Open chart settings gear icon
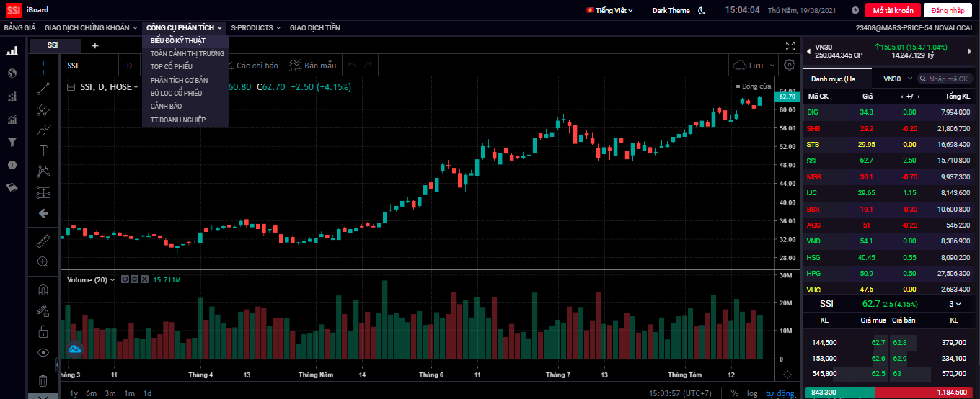This screenshot has width=980, height=399. (x=790, y=65)
